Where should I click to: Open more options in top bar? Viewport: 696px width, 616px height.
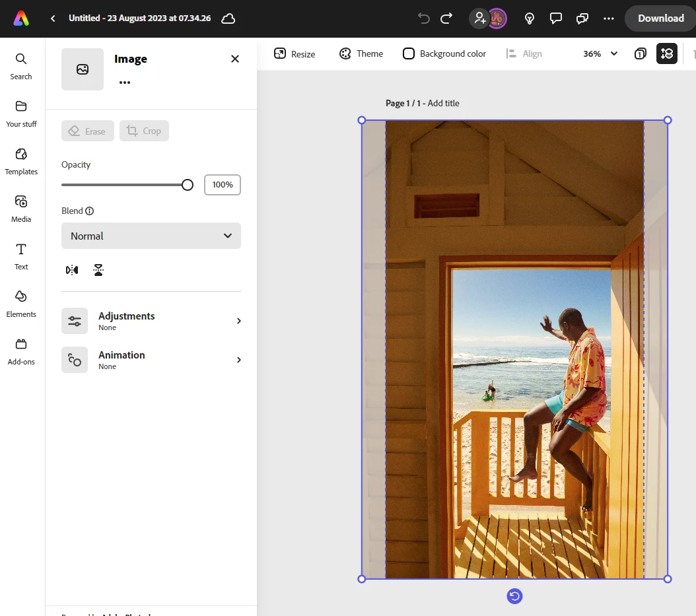[x=609, y=18]
